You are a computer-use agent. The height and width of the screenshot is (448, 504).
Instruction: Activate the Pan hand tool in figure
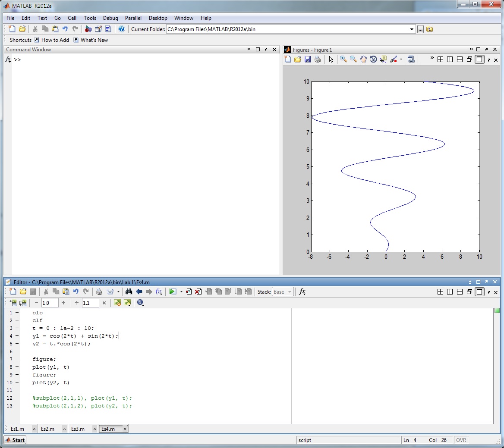click(x=363, y=60)
